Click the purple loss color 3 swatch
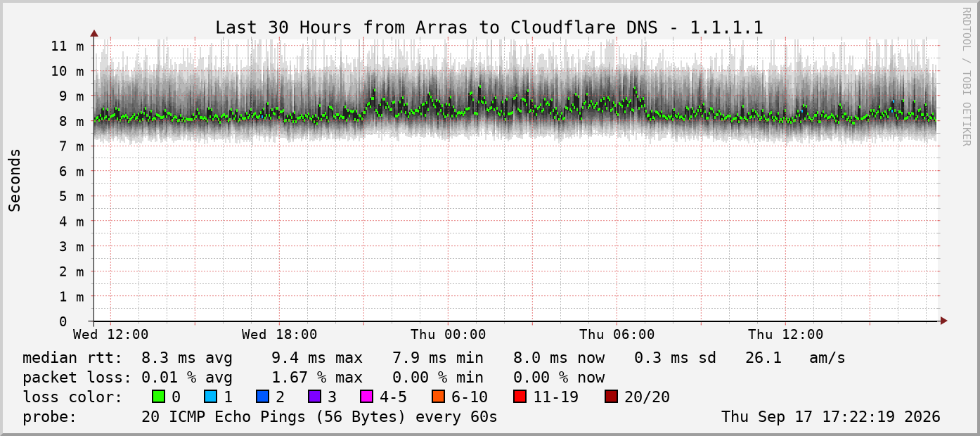Image resolution: width=980 pixels, height=436 pixels. [x=314, y=397]
